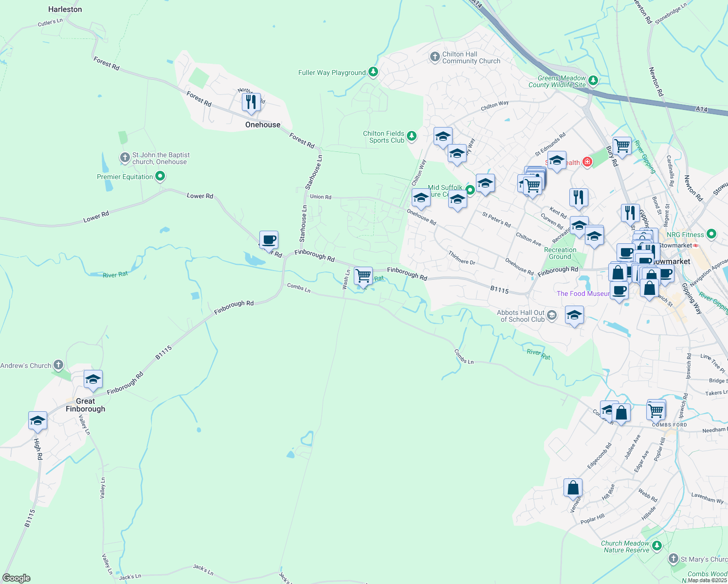Open the Premier Equitation pin
Viewport: 728px width, 584px height.
click(x=160, y=177)
